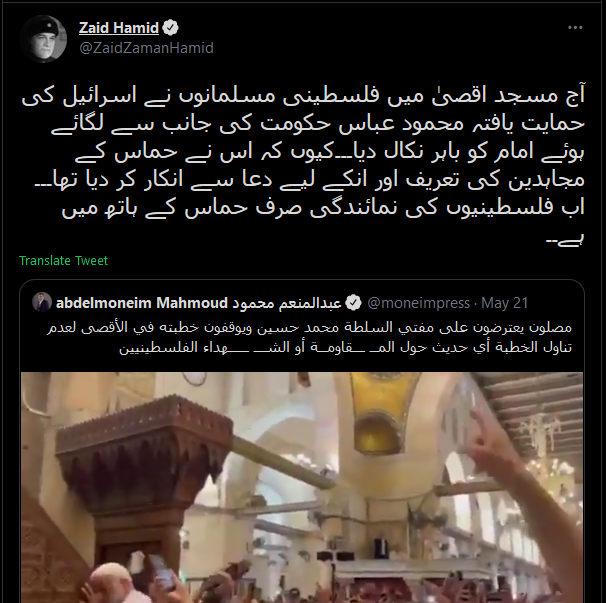
Task: Play the embedded Al-Aqsa mosque video
Action: 302,487
